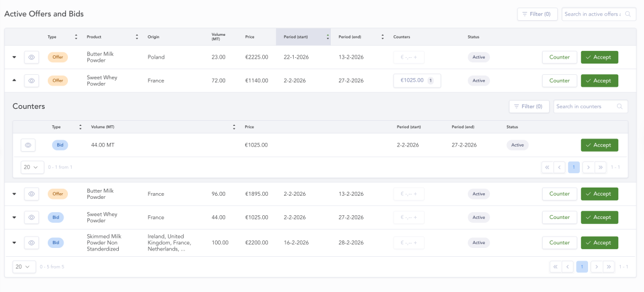The height and width of the screenshot is (292, 644).
Task: Sort by the Type column arrows
Action: pos(76,36)
